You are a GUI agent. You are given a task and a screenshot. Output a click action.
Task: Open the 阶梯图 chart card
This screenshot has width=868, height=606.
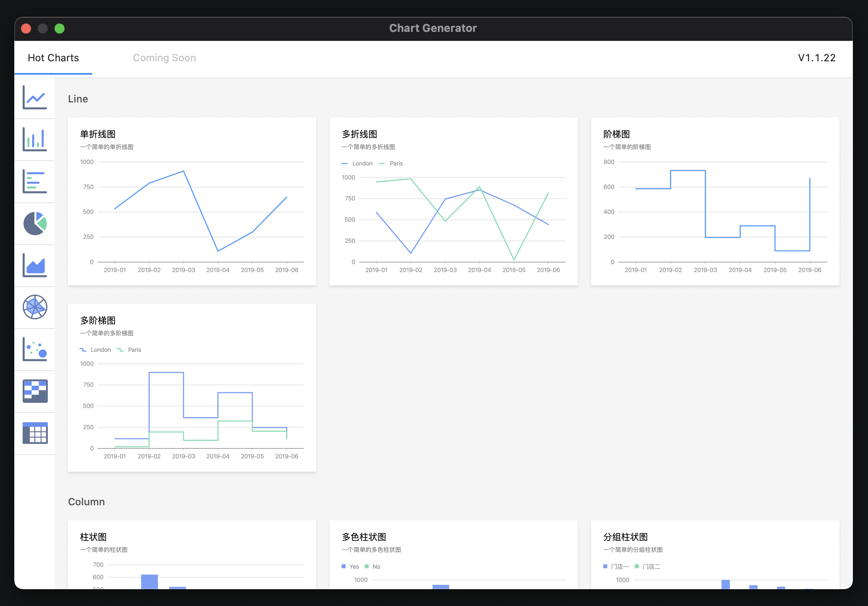[715, 201]
